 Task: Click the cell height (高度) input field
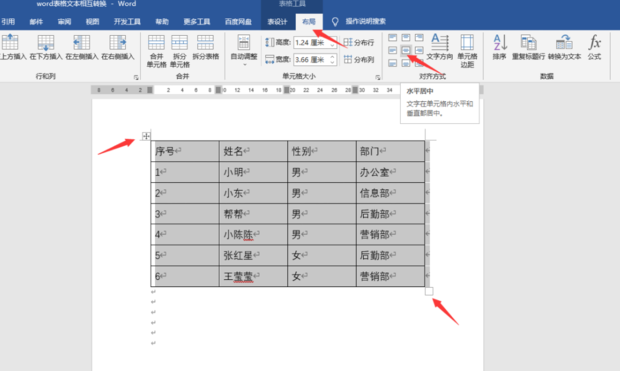point(311,42)
